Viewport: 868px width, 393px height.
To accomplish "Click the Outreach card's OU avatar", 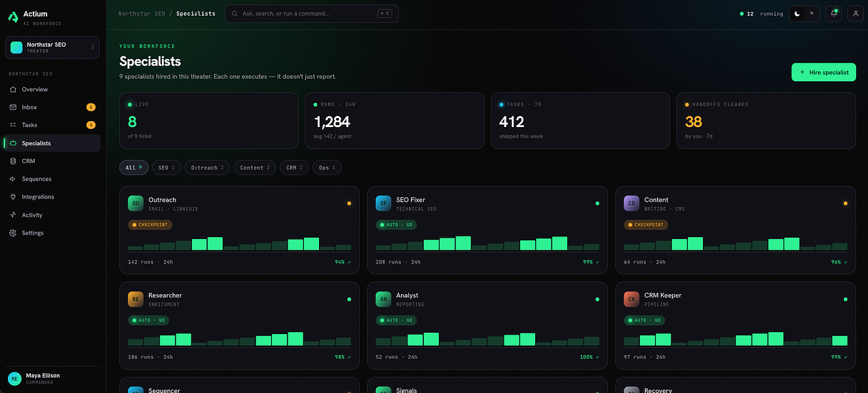I will (x=136, y=203).
